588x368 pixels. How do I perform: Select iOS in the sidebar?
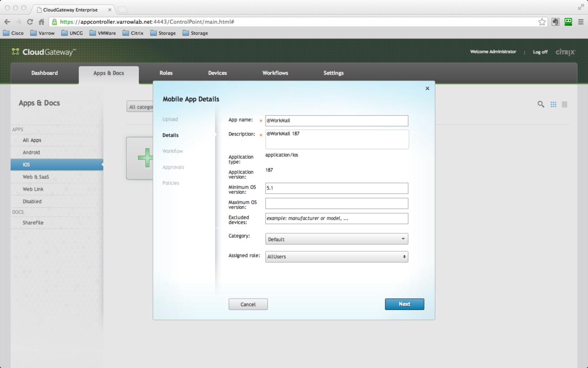[57, 164]
